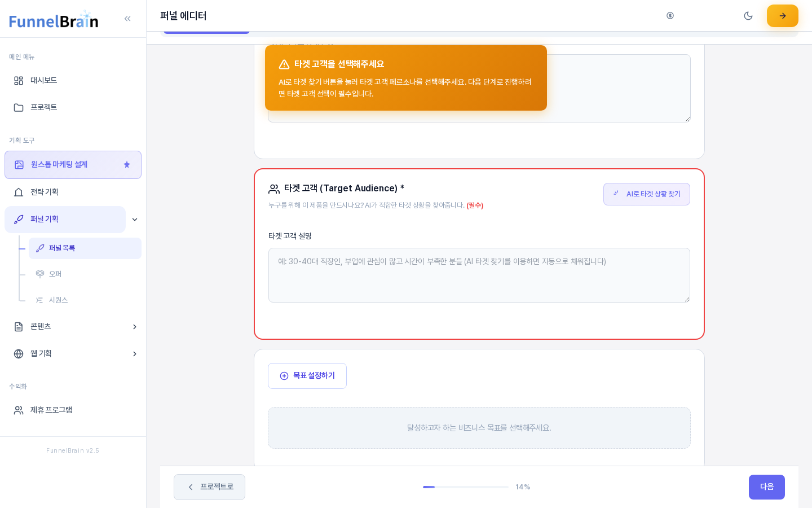Viewport: 812px width, 508px height.
Task: Click the star icon on 원스톱 마케팅 설계
Action: [x=127, y=165]
